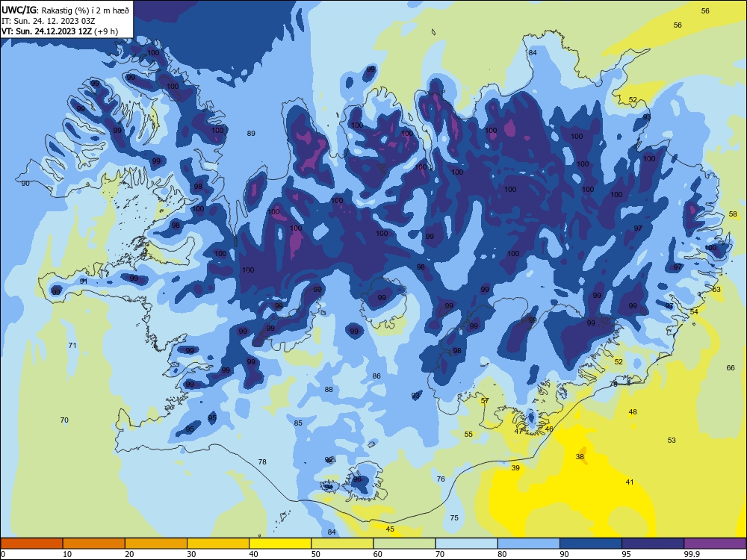
Task: Click the humidity value '90' at the far west tip
Action: coord(25,184)
